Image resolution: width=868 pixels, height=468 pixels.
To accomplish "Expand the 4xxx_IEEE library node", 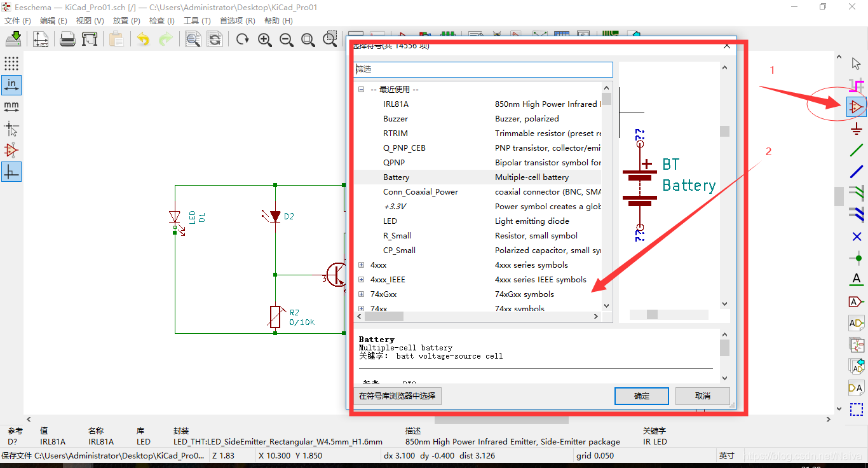I will point(362,280).
